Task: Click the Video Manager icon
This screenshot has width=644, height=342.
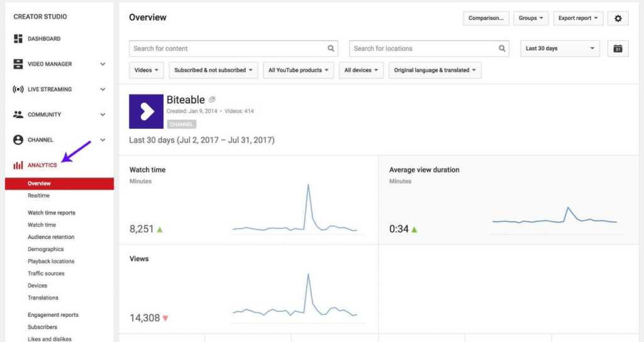Action: click(18, 64)
